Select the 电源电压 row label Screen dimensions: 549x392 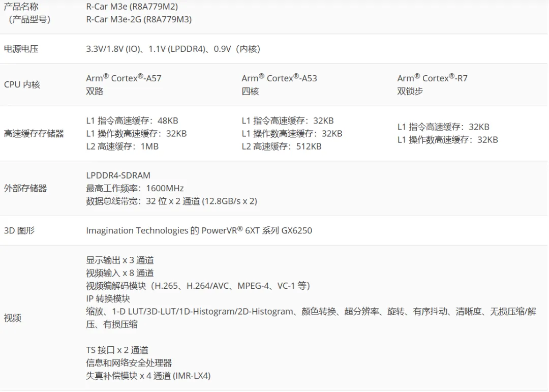coord(21,49)
